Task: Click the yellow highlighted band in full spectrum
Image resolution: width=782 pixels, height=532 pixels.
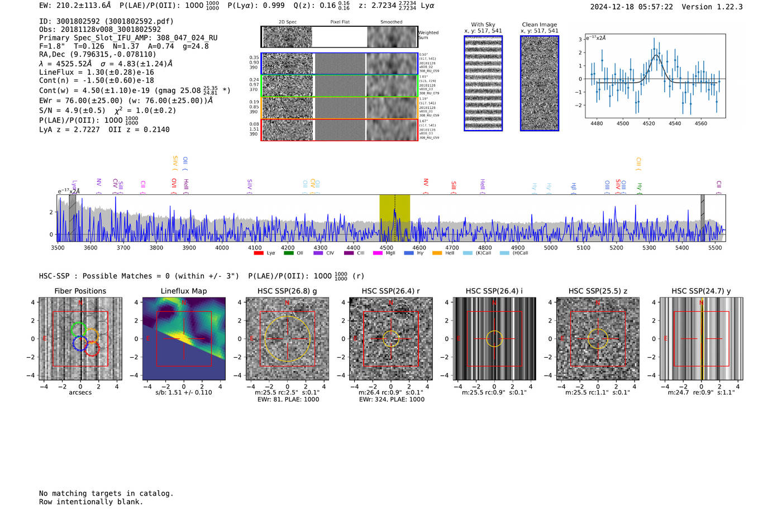Action: [394, 218]
